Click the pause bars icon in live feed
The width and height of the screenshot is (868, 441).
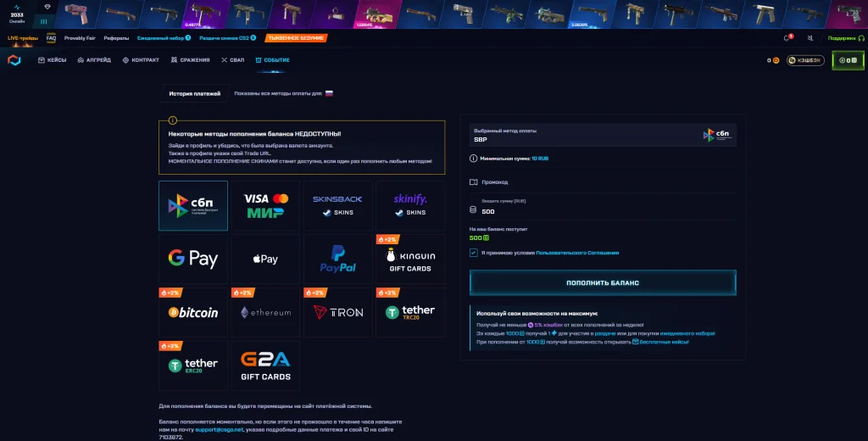point(44,21)
